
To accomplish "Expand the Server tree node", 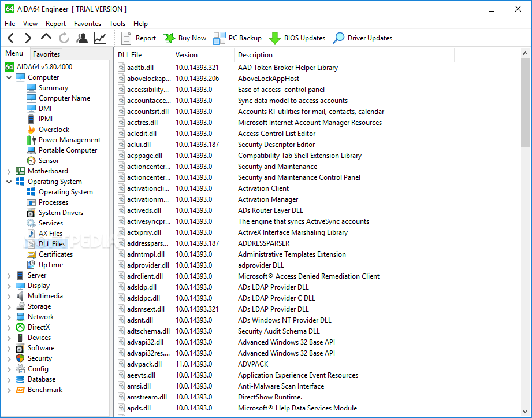I will point(9,276).
